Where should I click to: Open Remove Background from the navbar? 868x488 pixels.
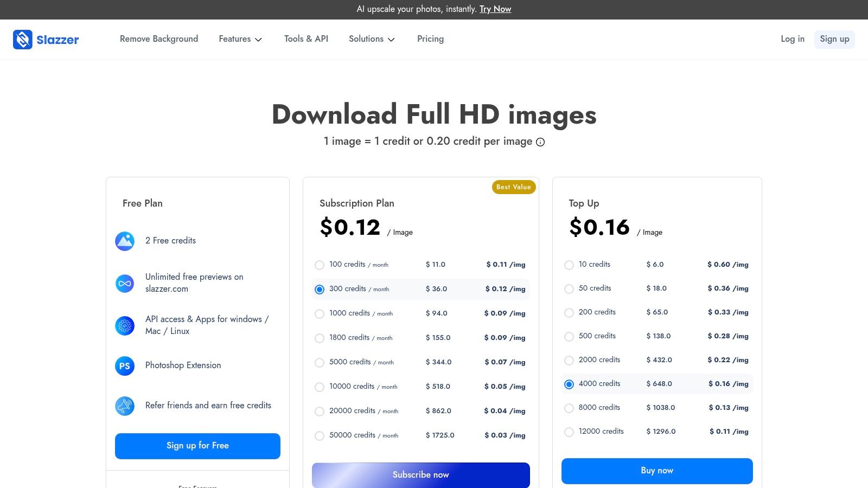158,39
